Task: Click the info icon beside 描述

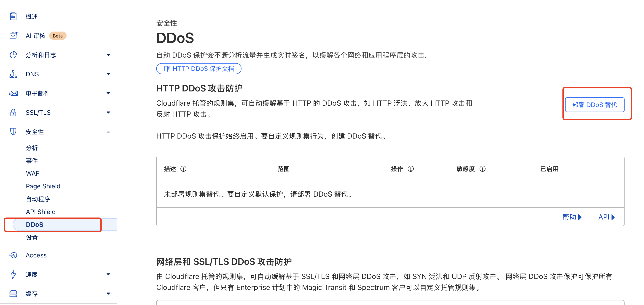Action: [183, 169]
